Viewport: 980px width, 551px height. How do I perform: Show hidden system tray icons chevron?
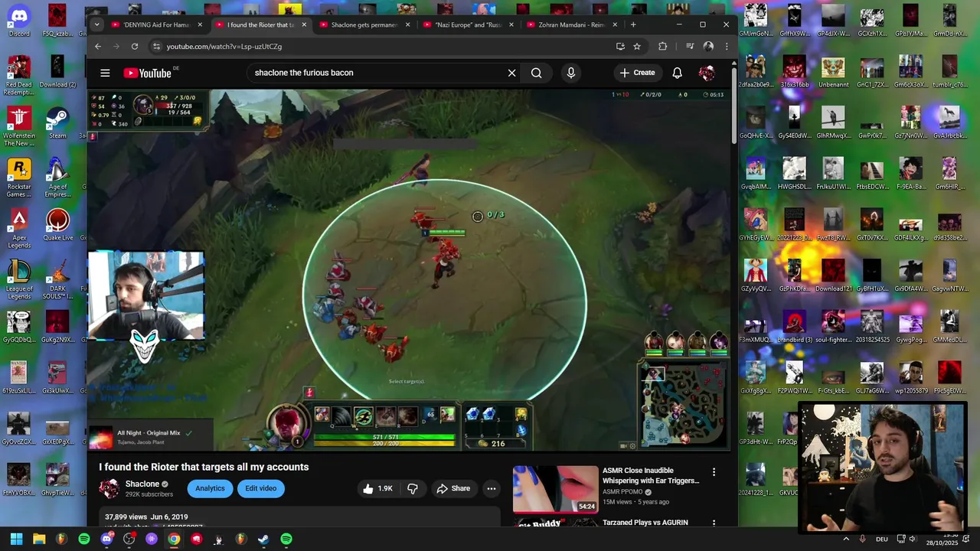846,539
